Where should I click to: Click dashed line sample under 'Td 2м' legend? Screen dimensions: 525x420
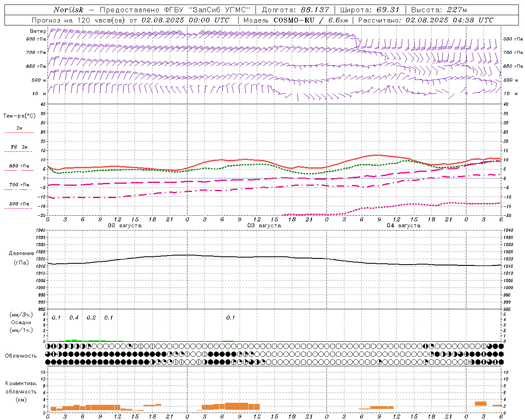click(x=19, y=152)
